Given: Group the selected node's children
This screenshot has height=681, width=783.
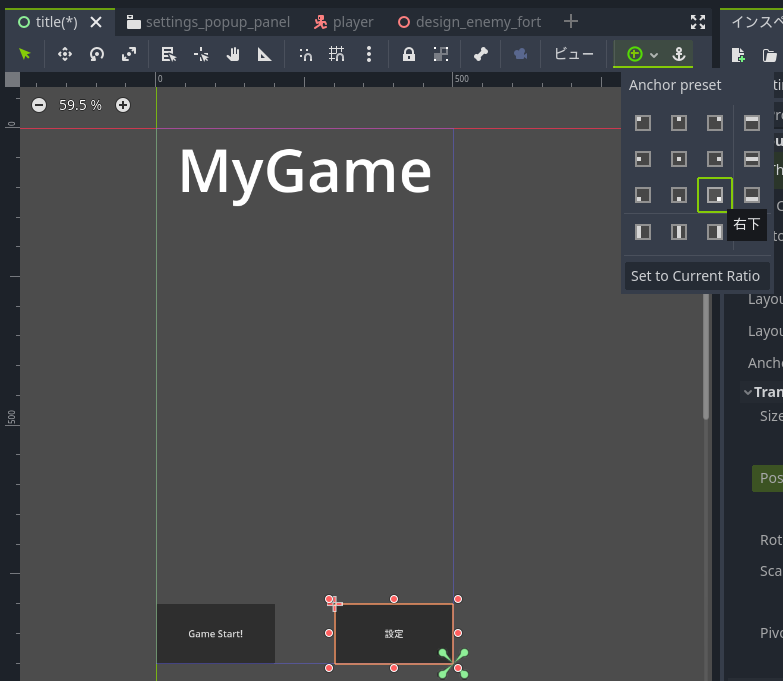Looking at the screenshot, I should [440, 54].
